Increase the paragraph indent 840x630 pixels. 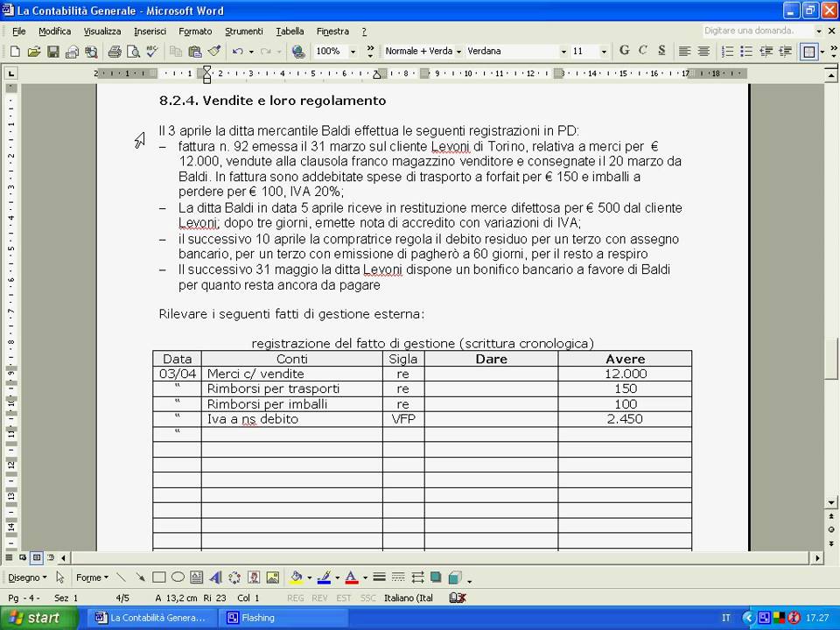pos(786,52)
